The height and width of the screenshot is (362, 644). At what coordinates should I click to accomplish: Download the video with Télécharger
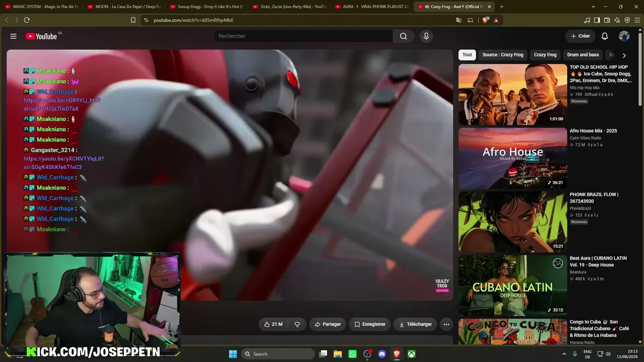[415, 324]
